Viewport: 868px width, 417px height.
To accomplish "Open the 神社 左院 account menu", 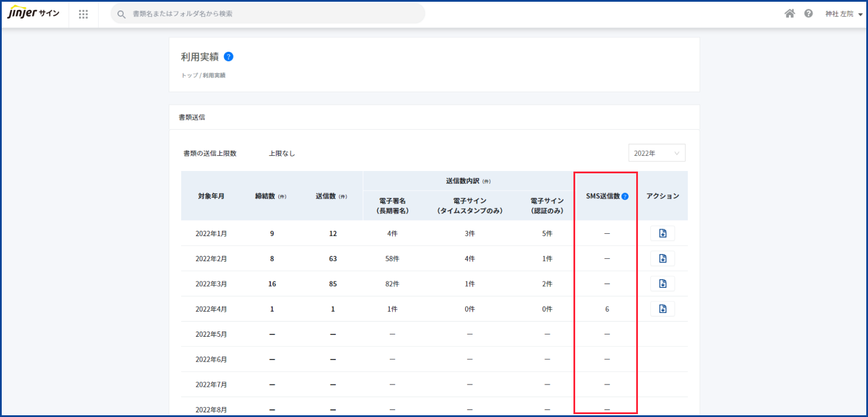I will pos(844,14).
